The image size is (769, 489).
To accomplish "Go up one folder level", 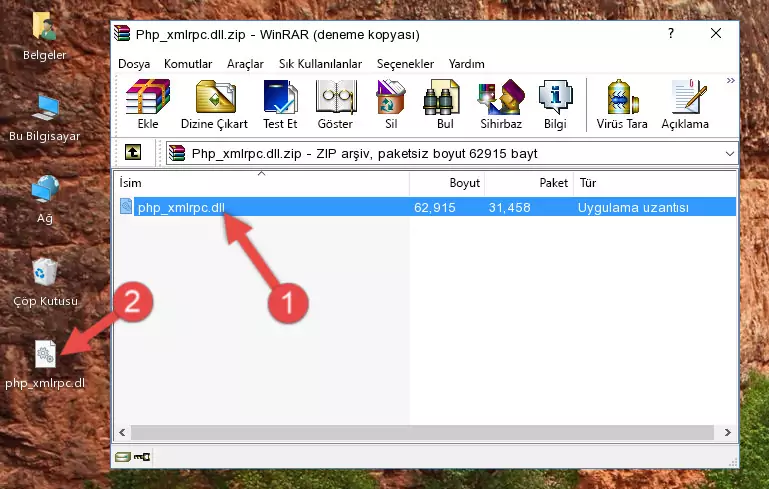I will coord(133,153).
